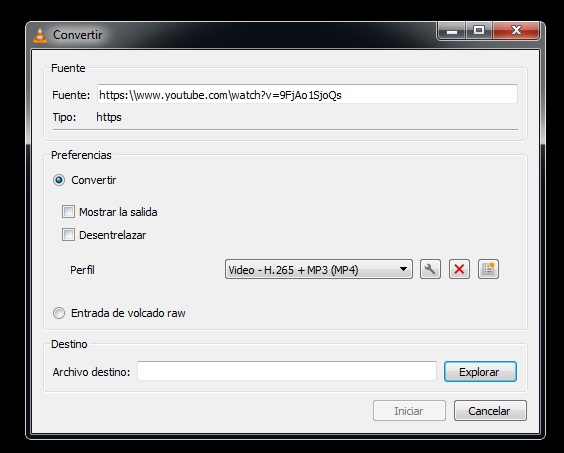Select the Convertir radio button
Viewport: 564px width, 453px height.
tap(59, 180)
